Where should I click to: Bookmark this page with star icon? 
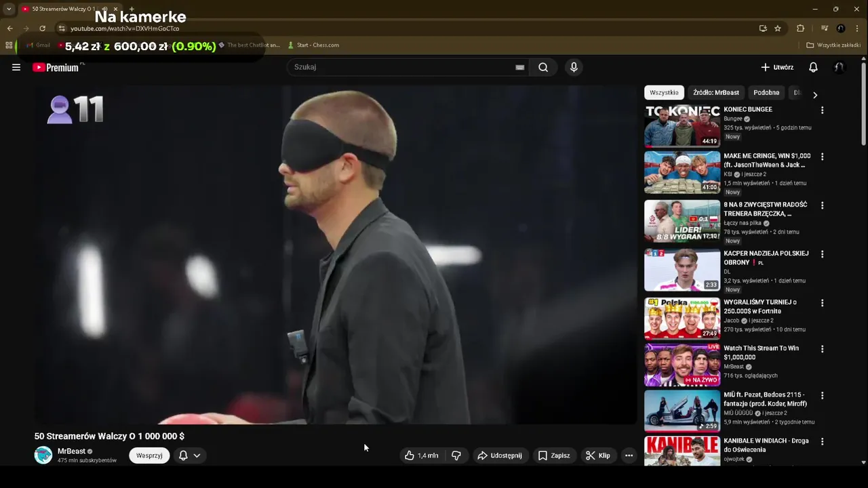click(x=778, y=28)
